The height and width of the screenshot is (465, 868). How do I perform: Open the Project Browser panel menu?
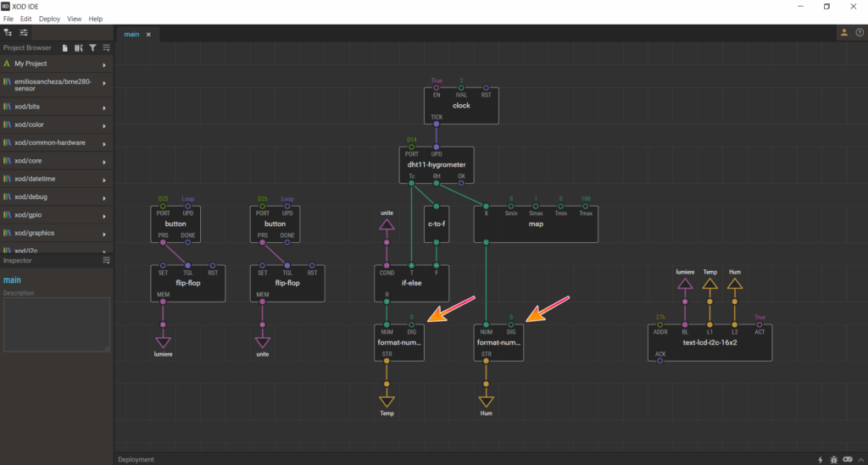click(106, 48)
